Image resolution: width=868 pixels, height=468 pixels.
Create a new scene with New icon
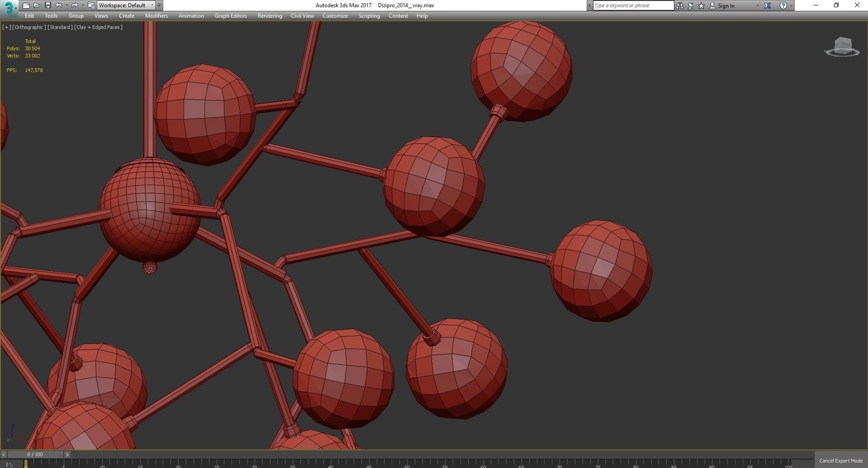coord(26,5)
